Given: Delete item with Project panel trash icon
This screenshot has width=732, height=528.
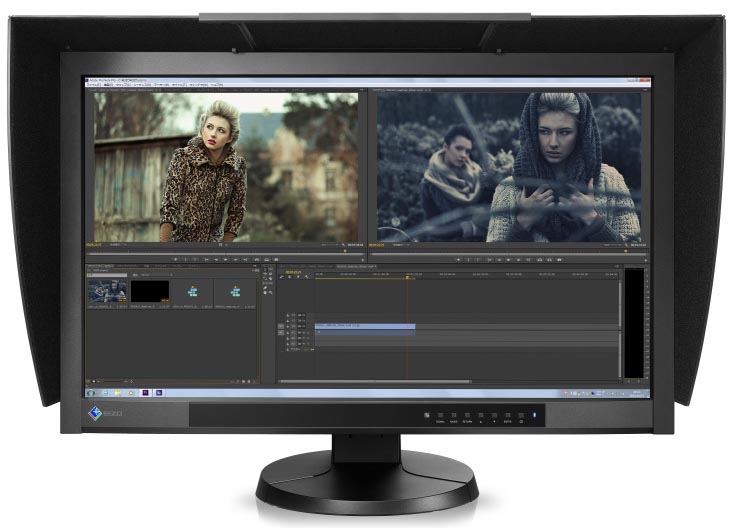Looking at the screenshot, I should tap(253, 381).
